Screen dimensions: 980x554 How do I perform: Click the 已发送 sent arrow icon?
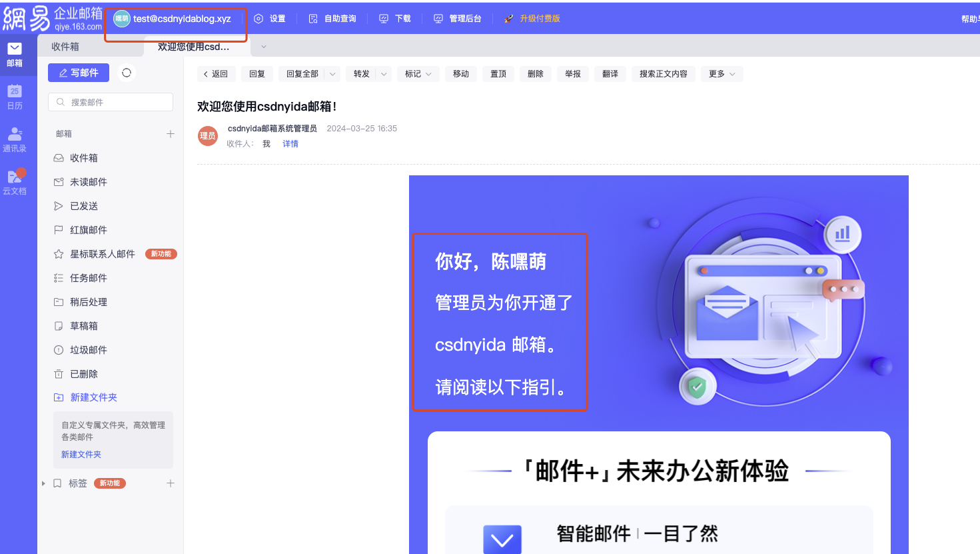click(x=59, y=206)
